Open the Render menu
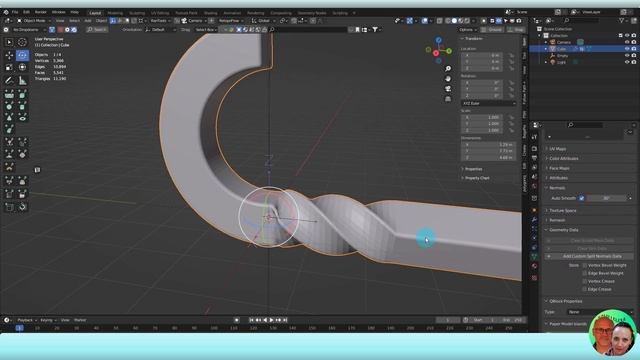640x360 pixels. click(x=41, y=12)
